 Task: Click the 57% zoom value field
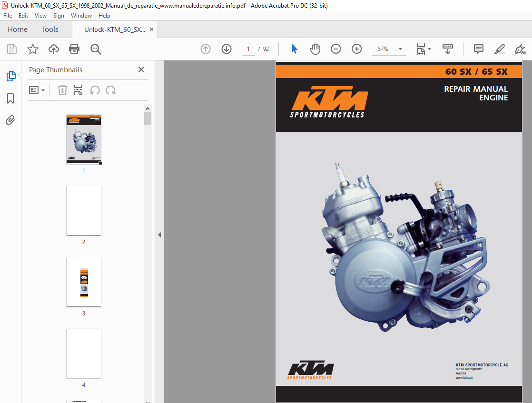point(383,49)
